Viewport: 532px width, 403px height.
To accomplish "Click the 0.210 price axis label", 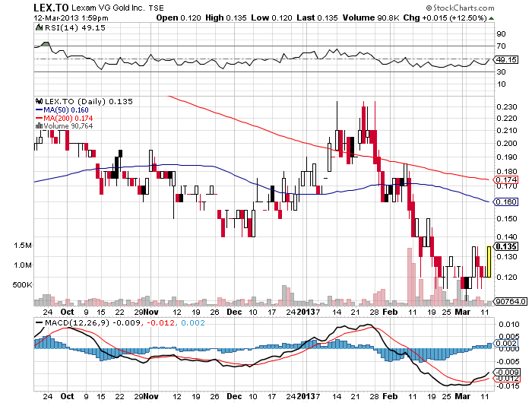I will [507, 131].
